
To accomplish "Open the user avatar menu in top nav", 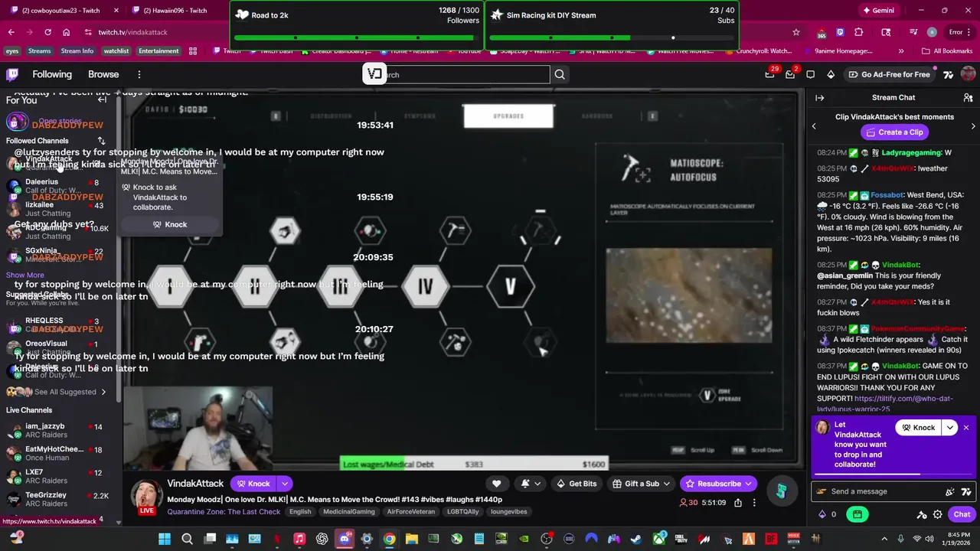I will (968, 74).
